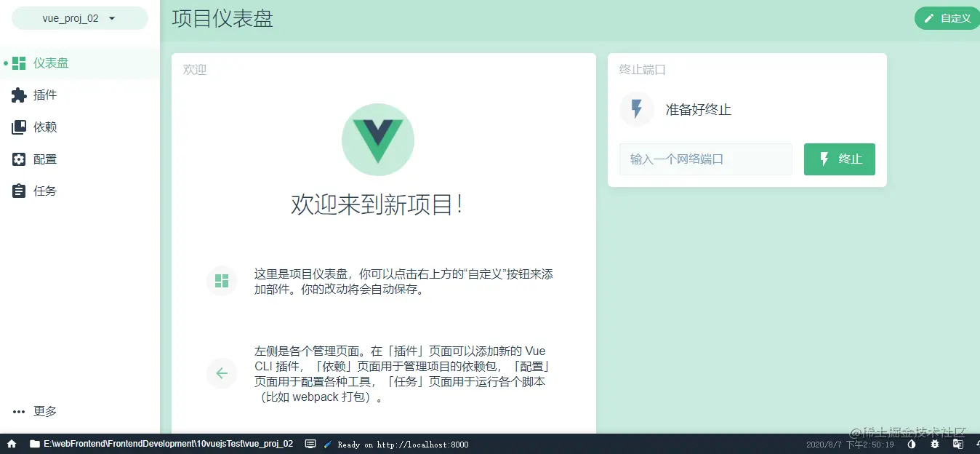The height and width of the screenshot is (454, 980).
Task: Open the 依赖 dependencies page
Action: click(x=80, y=127)
